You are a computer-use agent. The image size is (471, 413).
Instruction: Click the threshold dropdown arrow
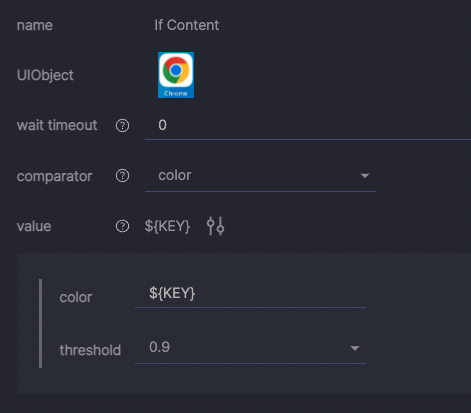(x=355, y=348)
